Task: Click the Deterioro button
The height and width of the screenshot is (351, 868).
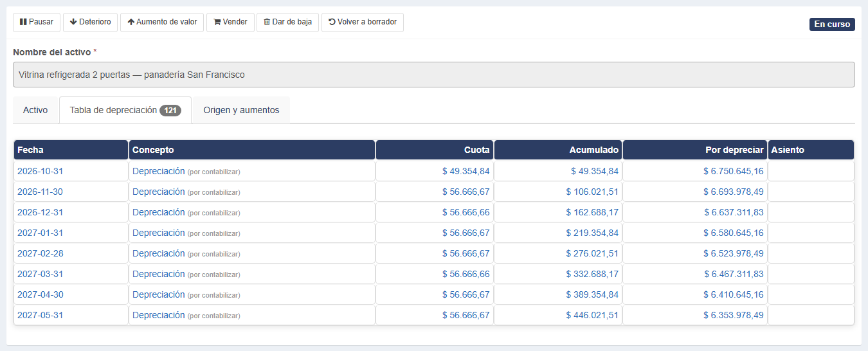Action: [x=90, y=22]
